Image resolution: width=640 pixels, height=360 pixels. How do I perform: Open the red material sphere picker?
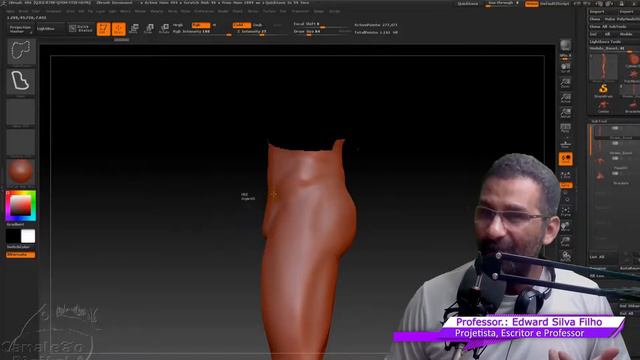(x=20, y=171)
